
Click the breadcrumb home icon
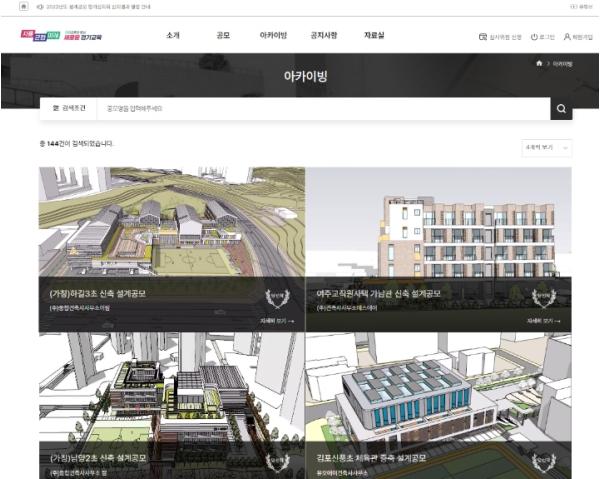[539, 63]
